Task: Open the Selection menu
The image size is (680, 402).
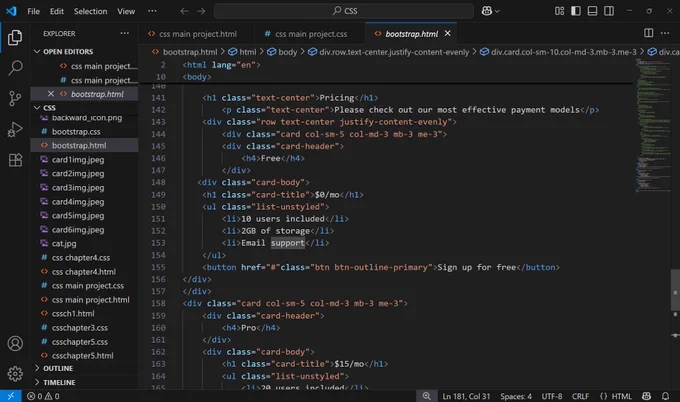Action: pyautogui.click(x=90, y=11)
